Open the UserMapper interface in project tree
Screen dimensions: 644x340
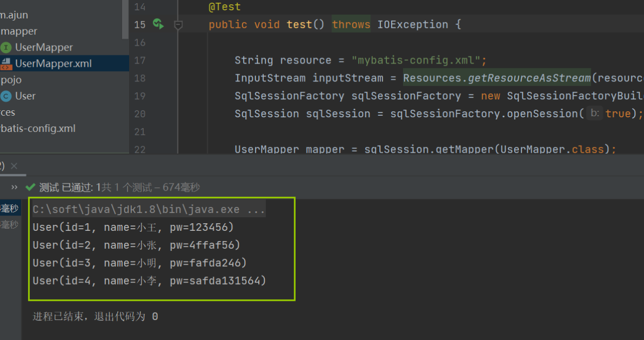(44, 47)
